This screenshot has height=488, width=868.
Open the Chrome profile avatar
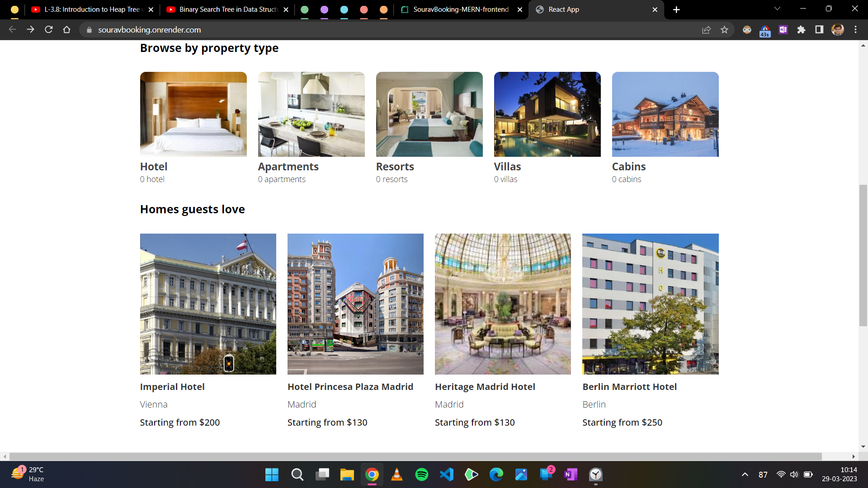pos(838,30)
